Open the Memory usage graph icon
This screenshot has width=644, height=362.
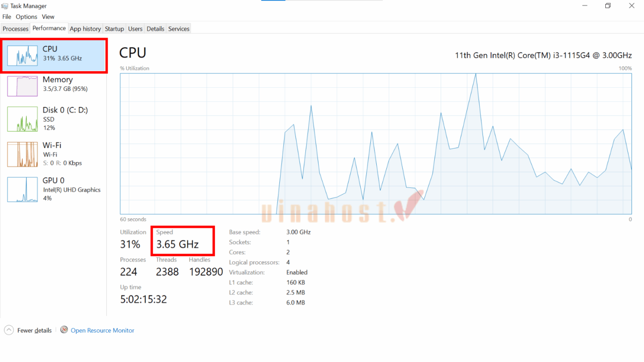pyautogui.click(x=23, y=86)
